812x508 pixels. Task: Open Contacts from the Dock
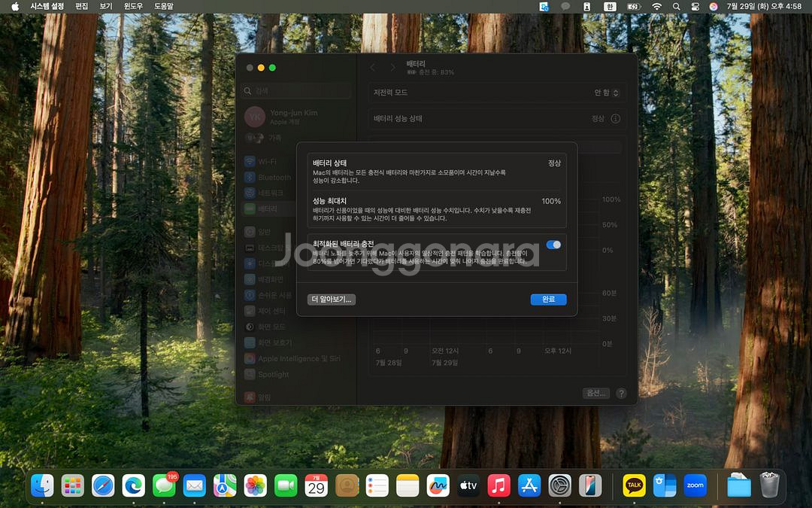pyautogui.click(x=347, y=485)
